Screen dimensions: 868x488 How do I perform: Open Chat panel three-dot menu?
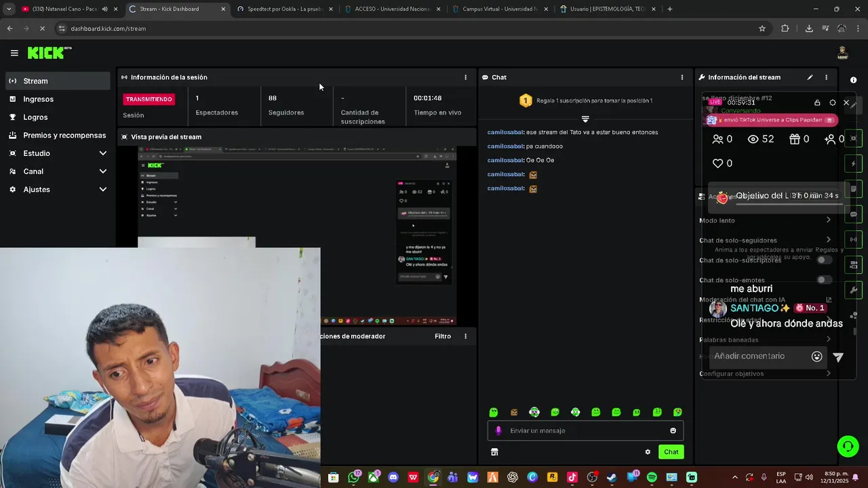tap(682, 77)
